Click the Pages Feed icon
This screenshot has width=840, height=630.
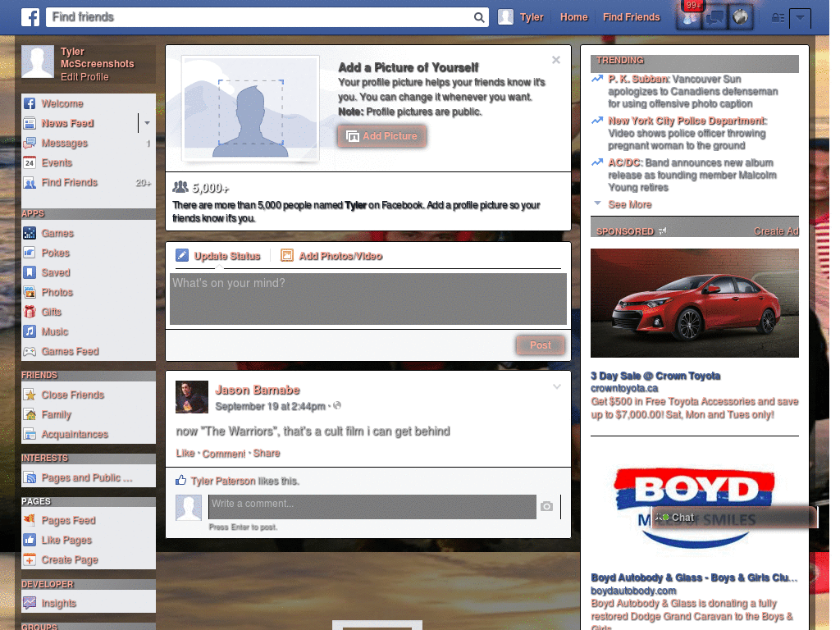[30, 520]
